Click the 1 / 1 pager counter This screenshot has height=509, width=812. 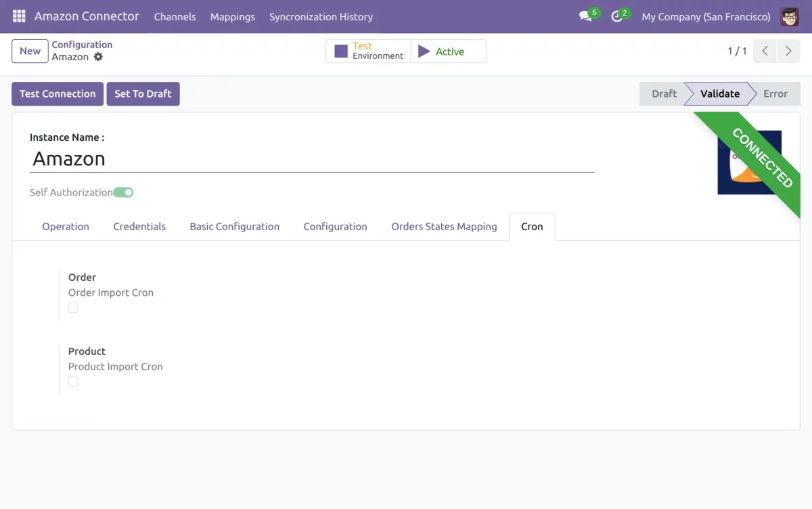pyautogui.click(x=737, y=51)
